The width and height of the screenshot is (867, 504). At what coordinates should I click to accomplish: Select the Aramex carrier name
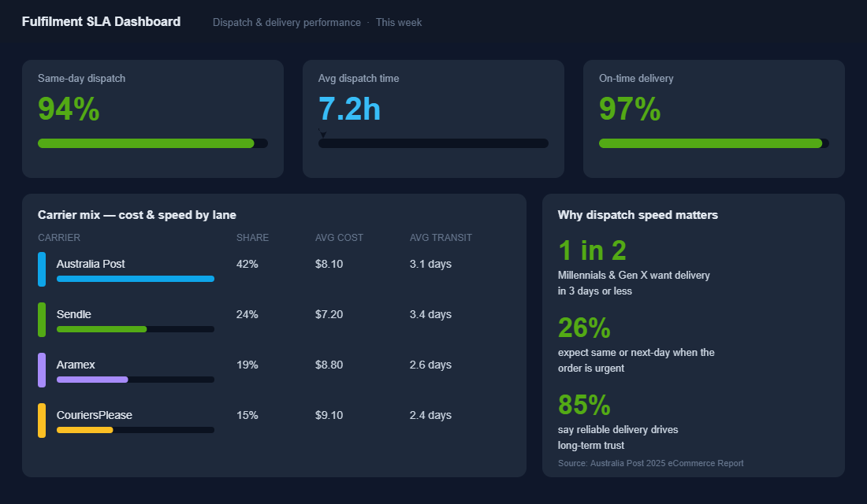tap(76, 365)
